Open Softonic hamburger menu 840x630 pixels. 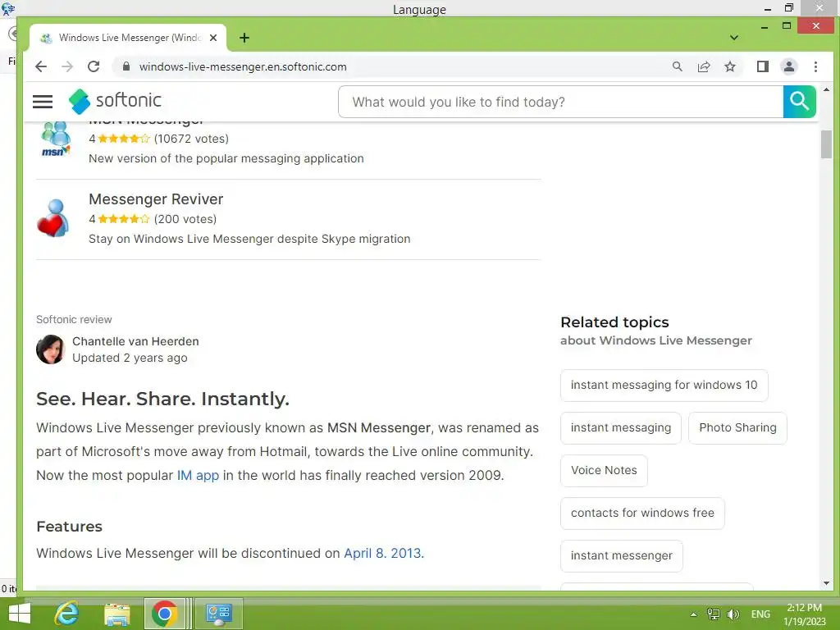click(x=43, y=101)
